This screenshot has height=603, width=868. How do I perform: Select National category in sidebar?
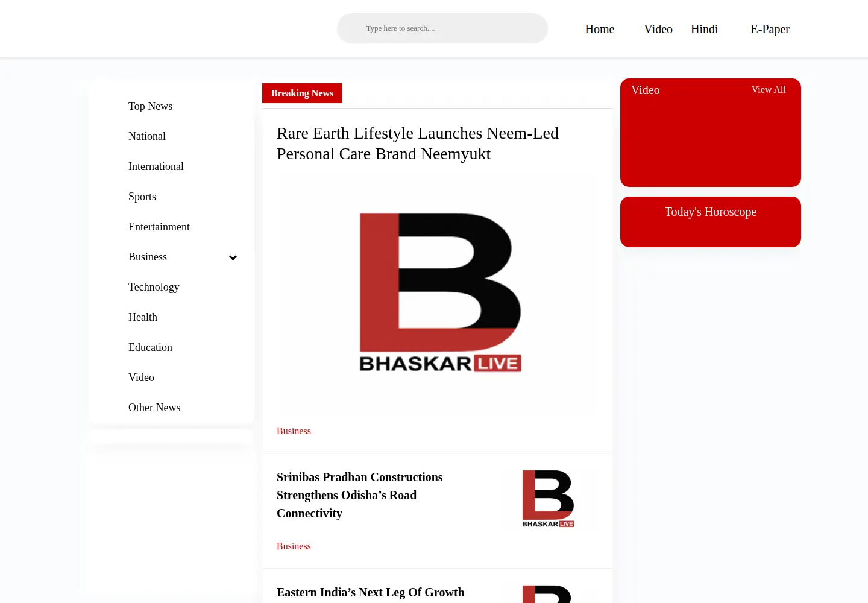[x=147, y=136]
